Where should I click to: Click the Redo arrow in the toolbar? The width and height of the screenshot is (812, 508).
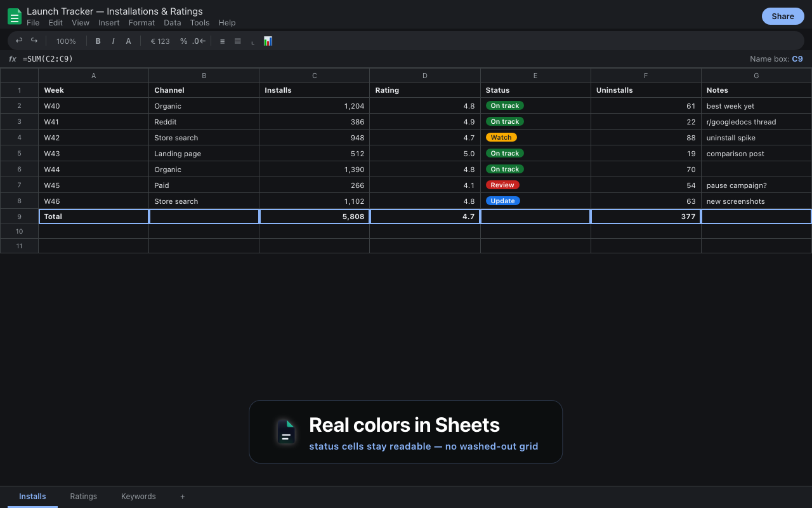pyautogui.click(x=34, y=41)
